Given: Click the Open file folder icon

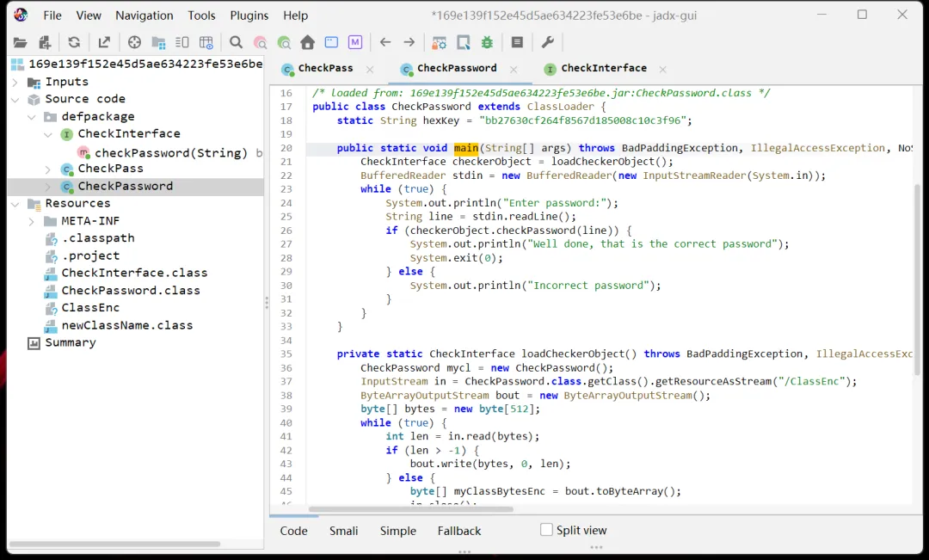Looking at the screenshot, I should click(21, 42).
